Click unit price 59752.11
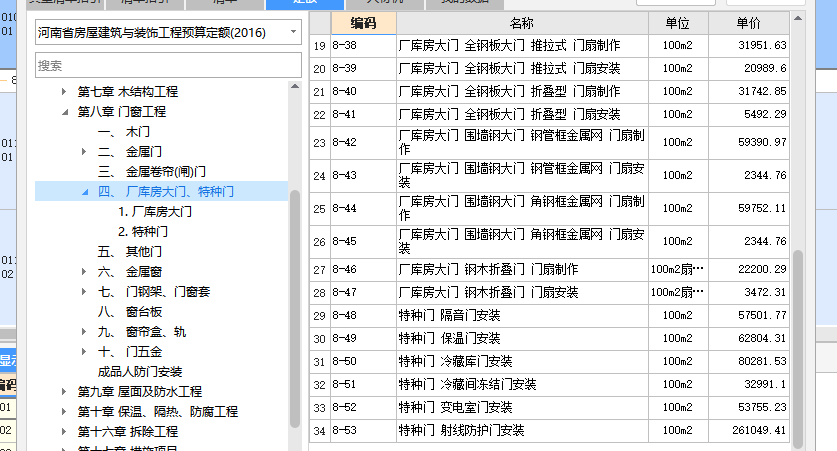Screen dimensions: 837x451 click(749, 209)
